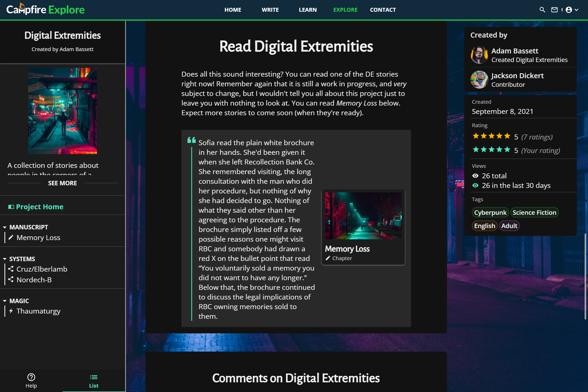Click SEE MORE to expand description
This screenshot has height=392, width=588.
point(62,183)
